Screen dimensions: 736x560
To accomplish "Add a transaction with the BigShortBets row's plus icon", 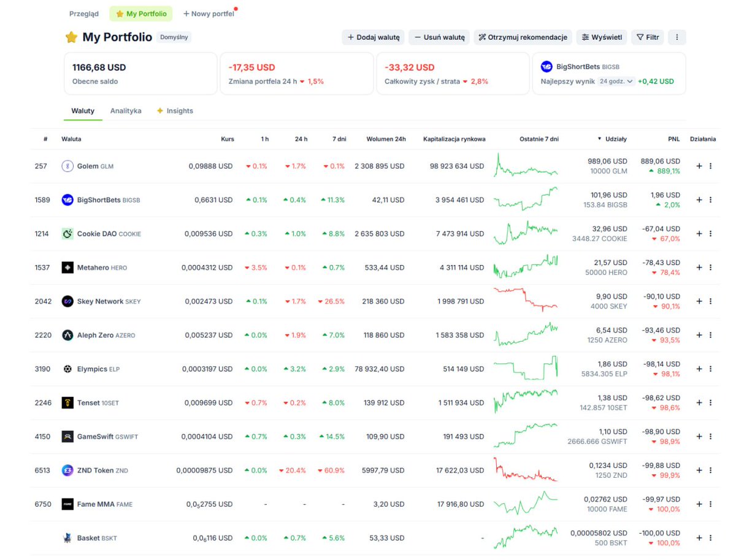I will (x=699, y=200).
